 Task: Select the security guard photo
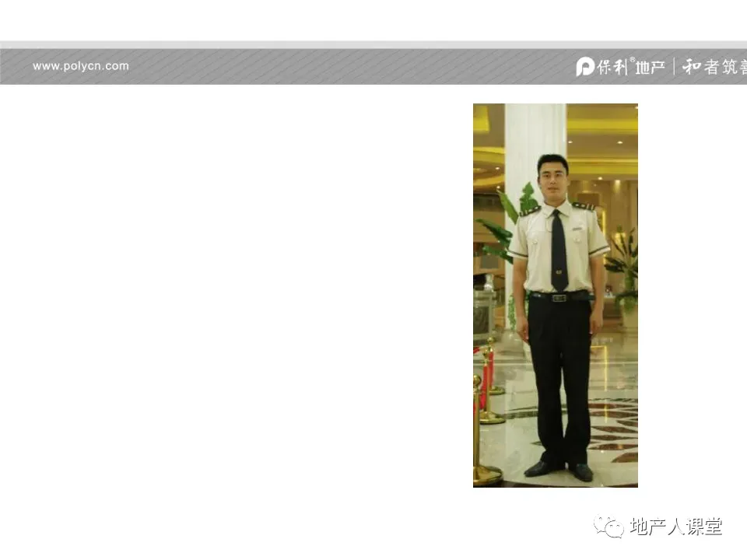[x=556, y=296]
